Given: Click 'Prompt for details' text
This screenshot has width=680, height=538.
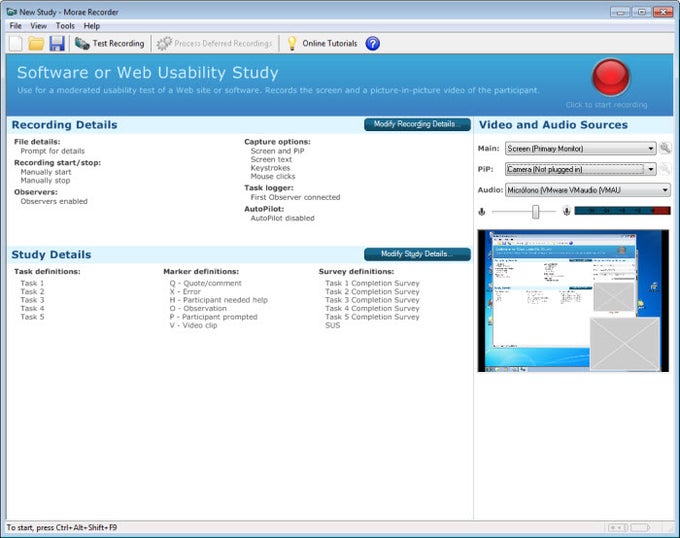Looking at the screenshot, I should [52, 151].
